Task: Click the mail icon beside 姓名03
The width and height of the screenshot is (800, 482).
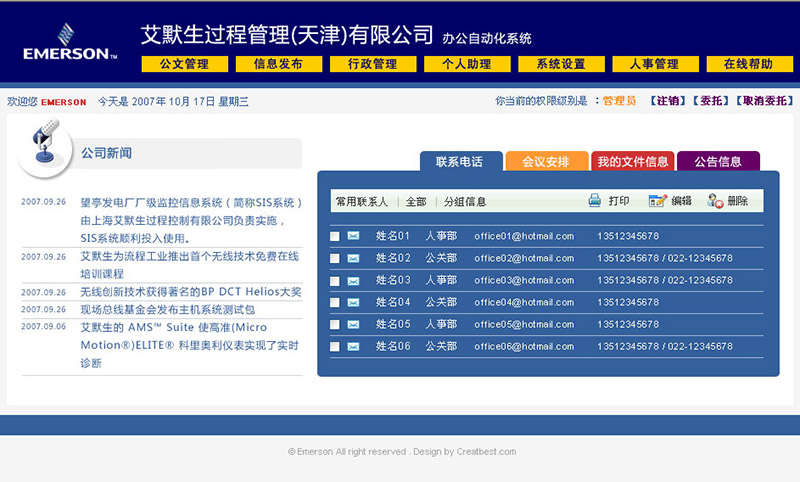Action: pyautogui.click(x=353, y=280)
